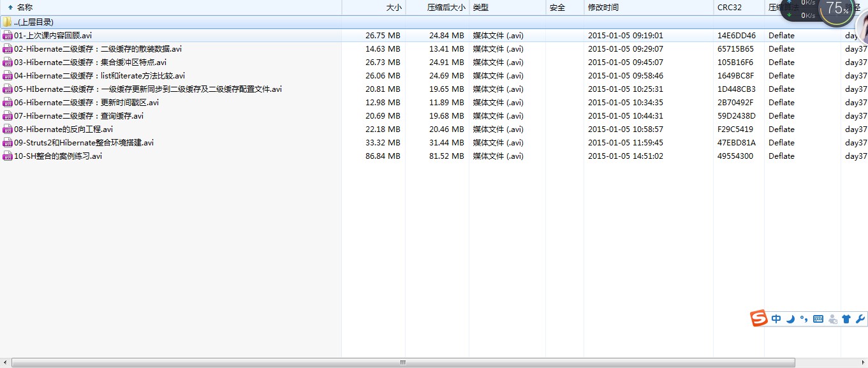Sort by the 名称 column header
This screenshot has width=868, height=368.
[171, 8]
